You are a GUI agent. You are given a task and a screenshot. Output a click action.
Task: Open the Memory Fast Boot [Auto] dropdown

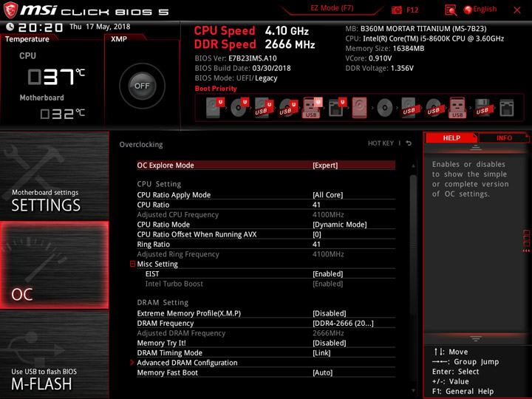(323, 372)
